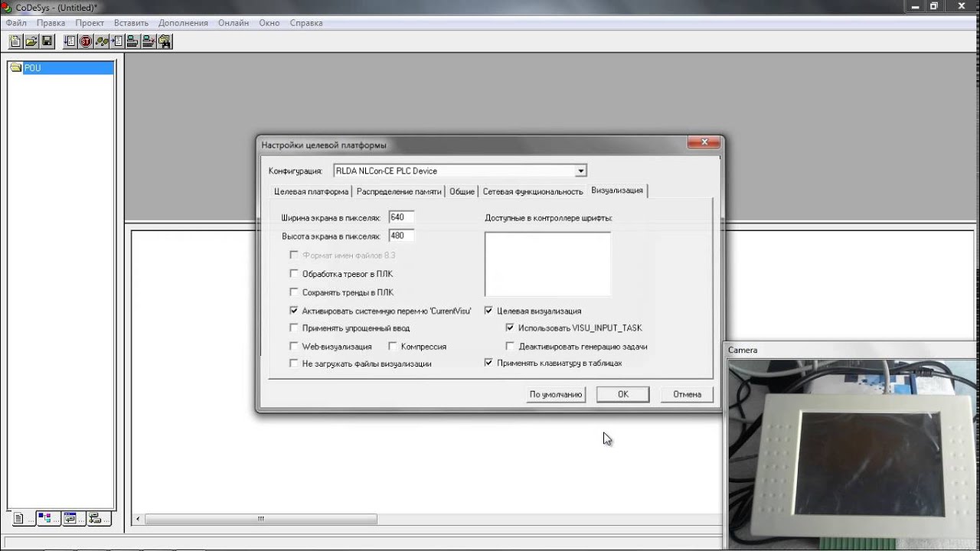
Task: Close the 'Настройки целевой платформы' dialog
Action: pos(704,143)
